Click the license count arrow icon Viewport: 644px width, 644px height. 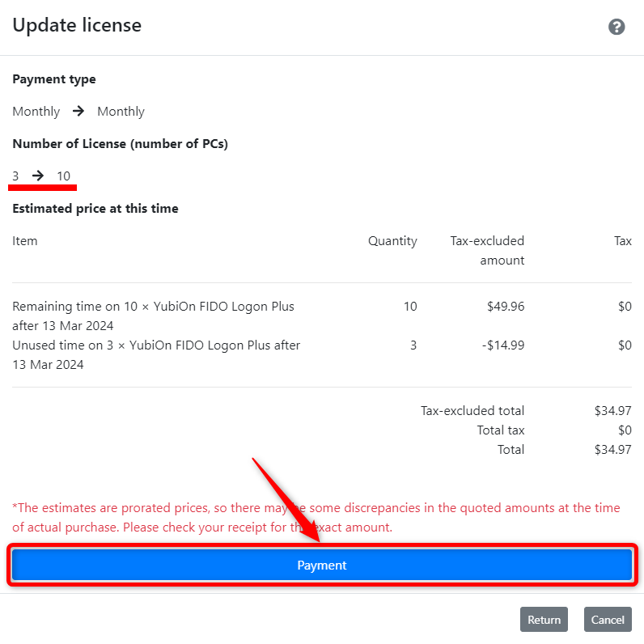[38, 176]
